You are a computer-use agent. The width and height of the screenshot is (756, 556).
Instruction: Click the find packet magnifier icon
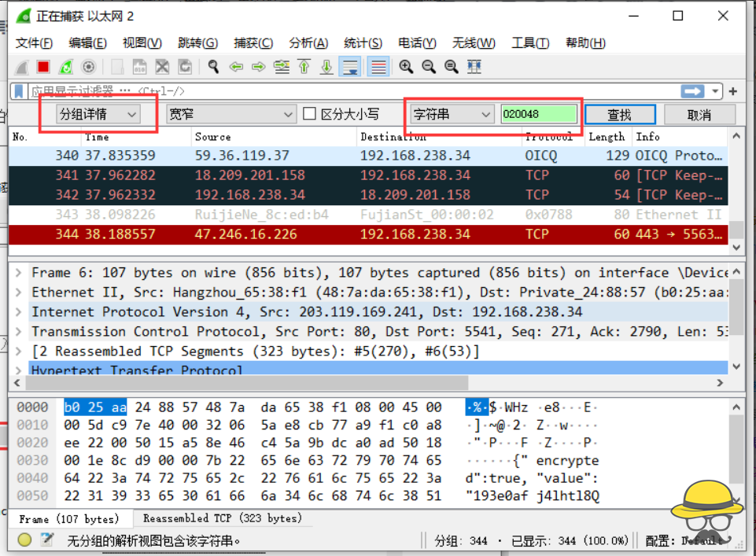[213, 68]
